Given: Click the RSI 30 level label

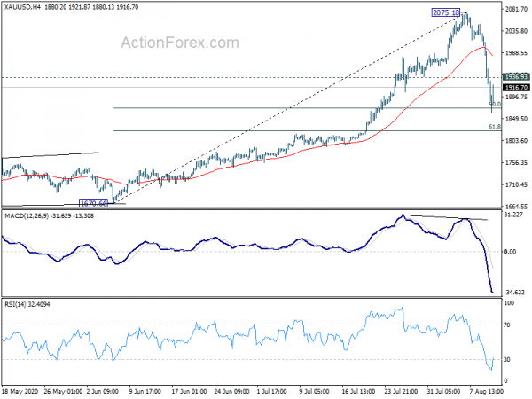Looking at the screenshot, I should 507,359.
